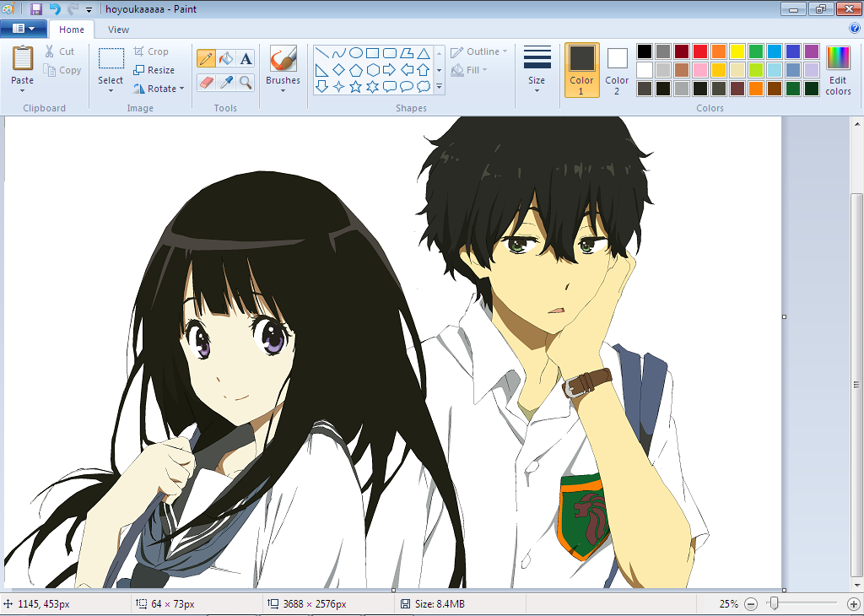Choose the Curve shape
864x616 pixels.
coord(339,53)
